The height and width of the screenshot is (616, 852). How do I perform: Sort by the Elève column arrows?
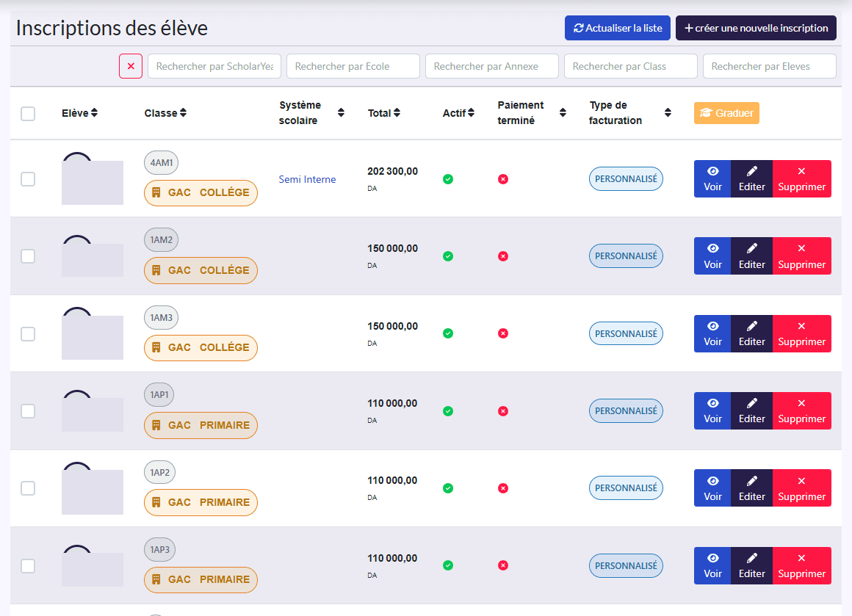click(x=95, y=112)
